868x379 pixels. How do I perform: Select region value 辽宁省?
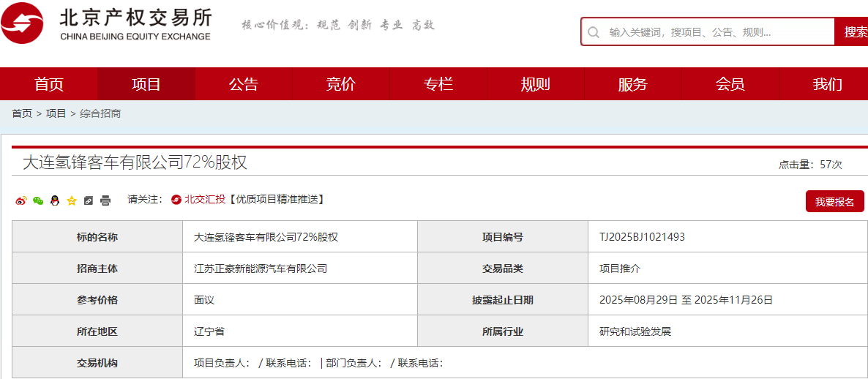coord(209,332)
